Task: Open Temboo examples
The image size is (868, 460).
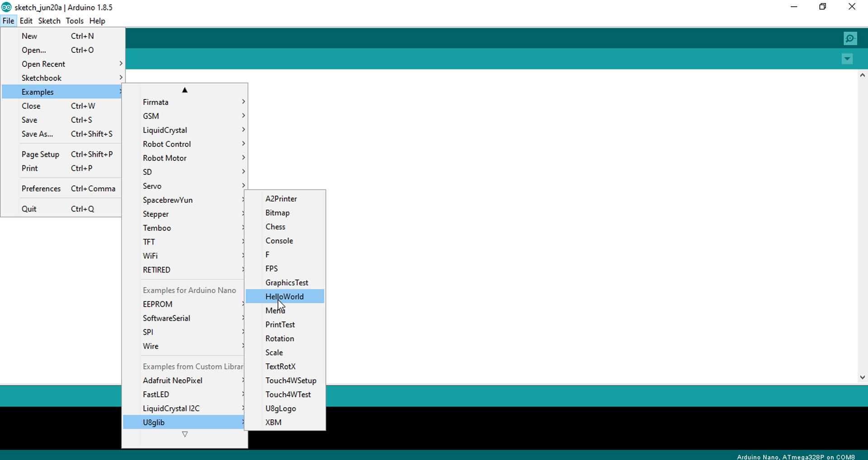Action: [x=184, y=228]
